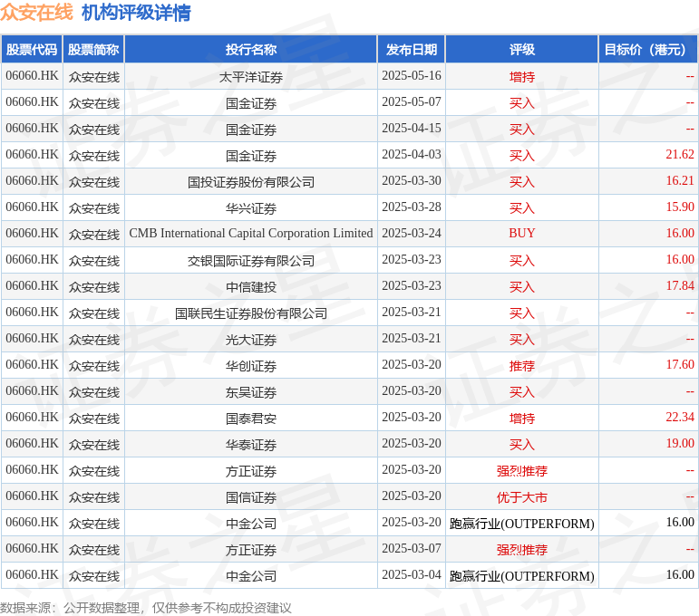This screenshot has height=616, width=699.
Task: Click the 增持 rating for 太平洋证券
Action: click(522, 77)
